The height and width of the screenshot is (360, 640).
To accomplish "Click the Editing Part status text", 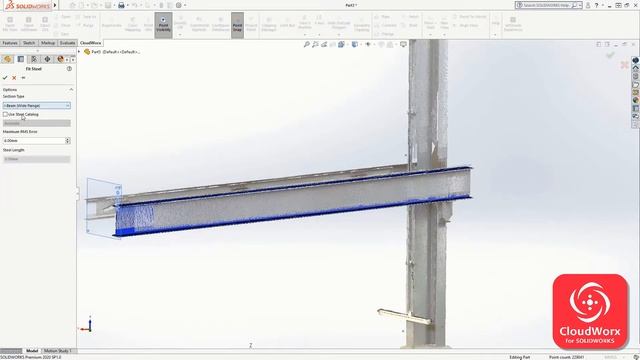I will pyautogui.click(x=520, y=357).
